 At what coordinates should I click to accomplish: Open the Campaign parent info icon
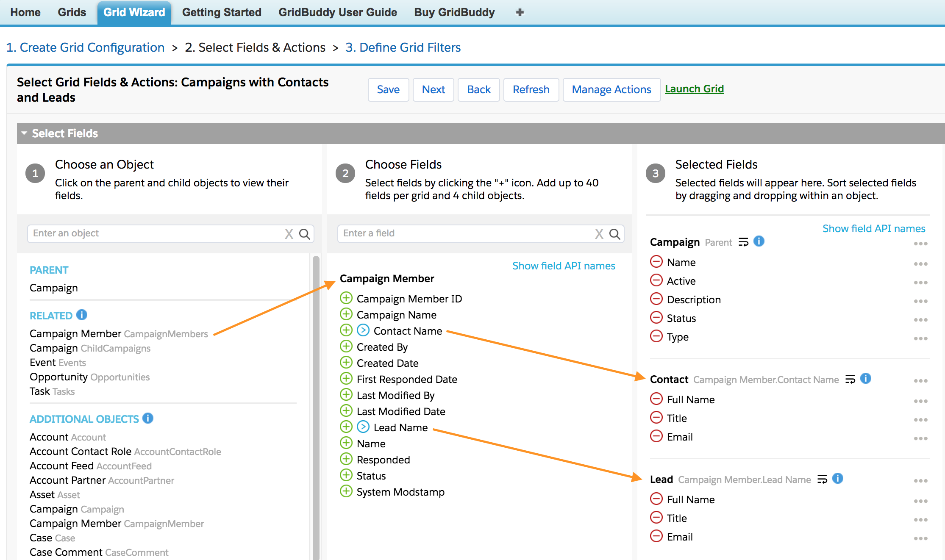(x=759, y=241)
